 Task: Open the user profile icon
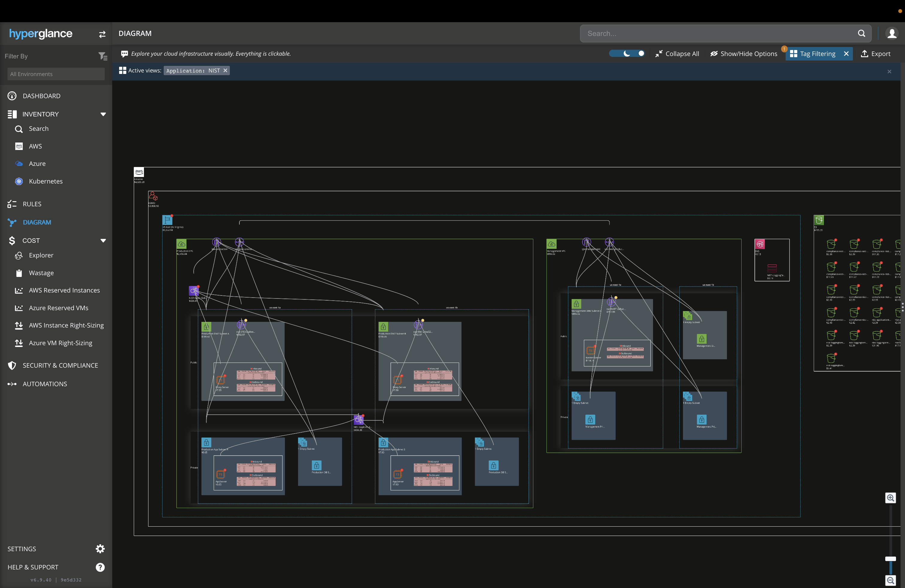892,34
